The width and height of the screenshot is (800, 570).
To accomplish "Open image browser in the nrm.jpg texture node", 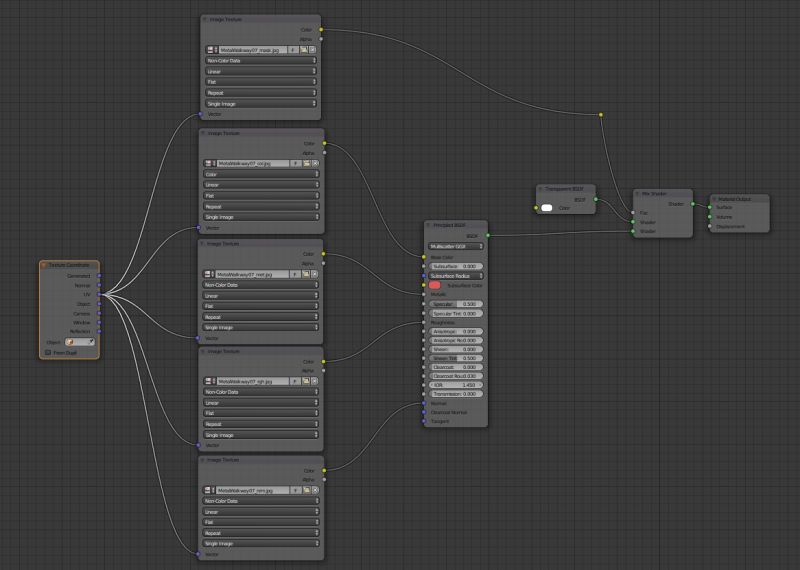I will [x=209, y=490].
